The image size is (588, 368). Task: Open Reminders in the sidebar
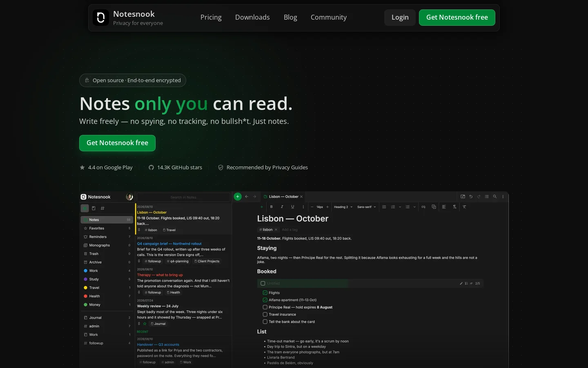coord(107,237)
